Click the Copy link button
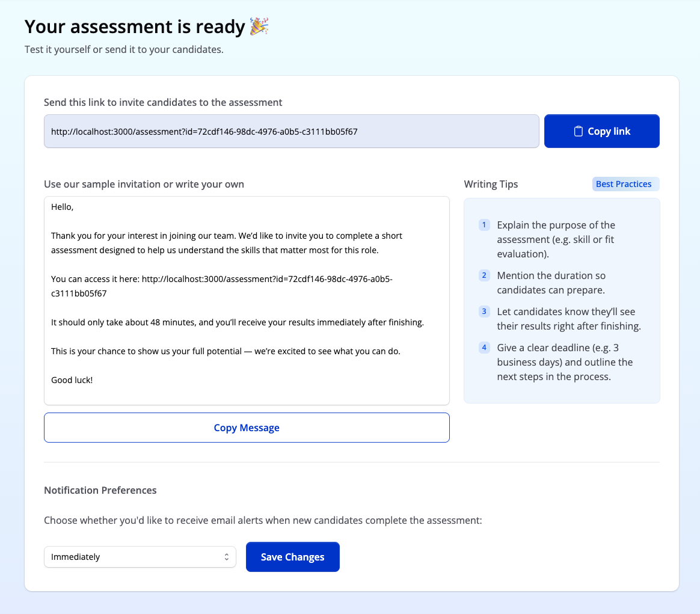Image resolution: width=700 pixels, height=614 pixels. (601, 130)
